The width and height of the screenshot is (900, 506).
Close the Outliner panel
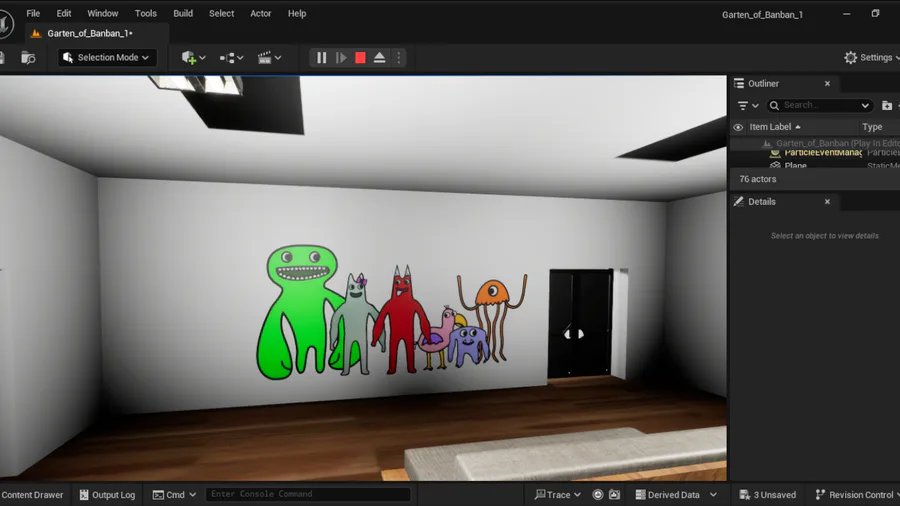point(827,83)
